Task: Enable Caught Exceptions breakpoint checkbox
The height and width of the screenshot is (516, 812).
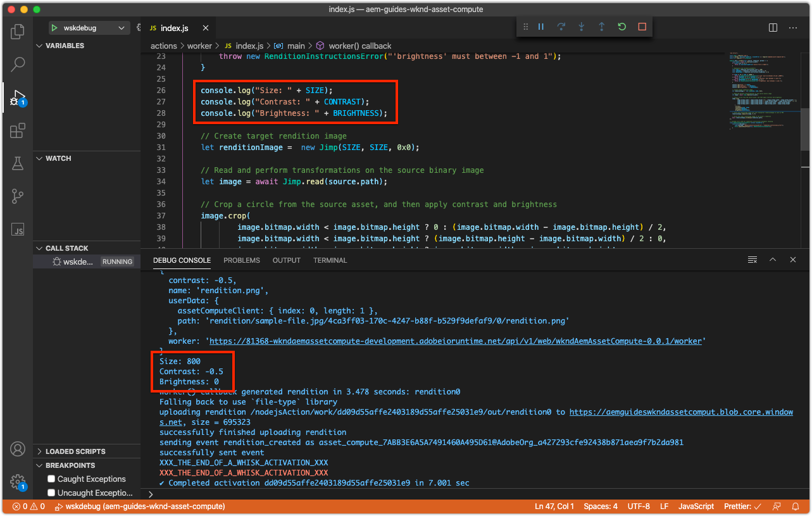Action: [52, 479]
